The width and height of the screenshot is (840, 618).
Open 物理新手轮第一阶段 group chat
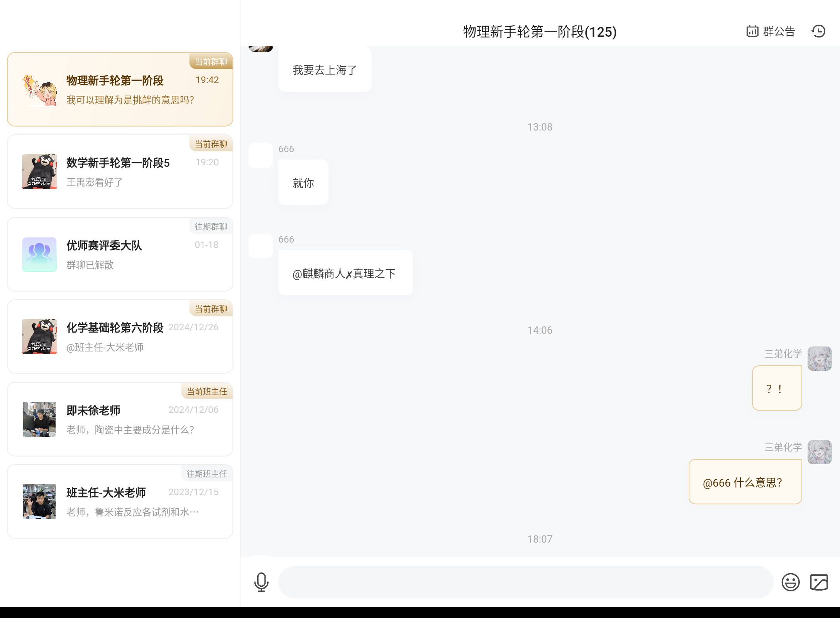(x=120, y=90)
